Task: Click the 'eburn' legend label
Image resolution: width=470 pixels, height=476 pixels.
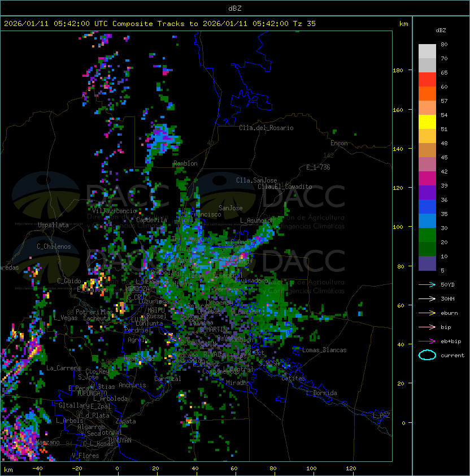Action: [x=449, y=313]
